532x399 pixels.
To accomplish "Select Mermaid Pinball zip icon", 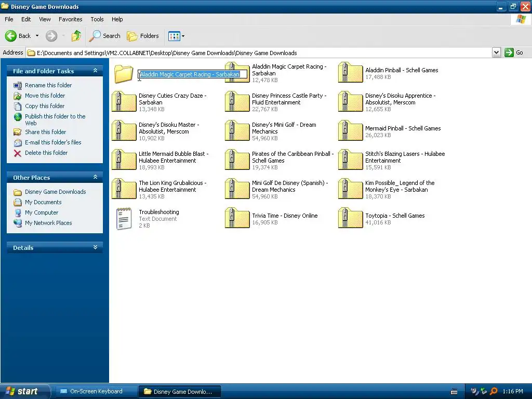I will click(350, 131).
